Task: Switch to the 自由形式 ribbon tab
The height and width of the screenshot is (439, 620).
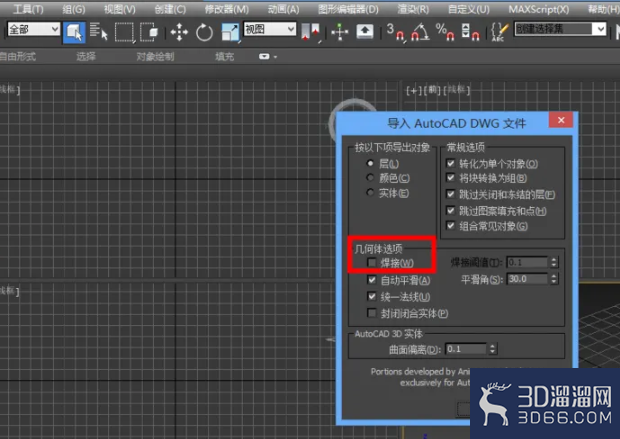Action: tap(17, 57)
